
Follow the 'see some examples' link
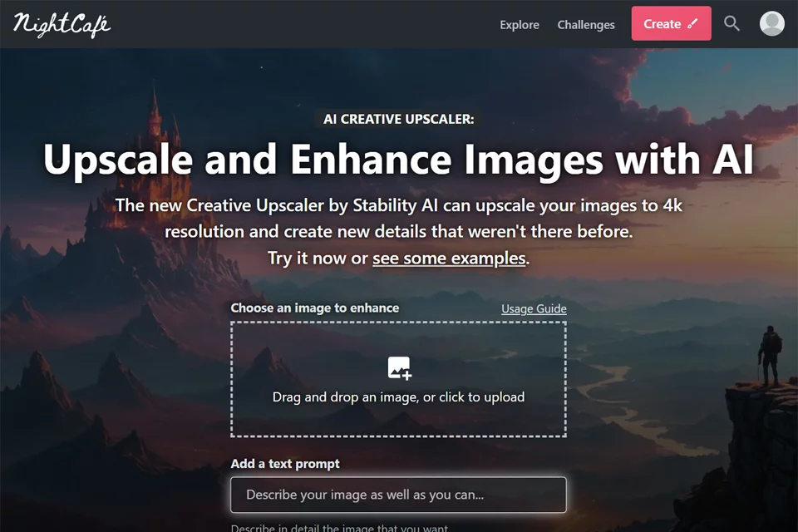click(449, 259)
